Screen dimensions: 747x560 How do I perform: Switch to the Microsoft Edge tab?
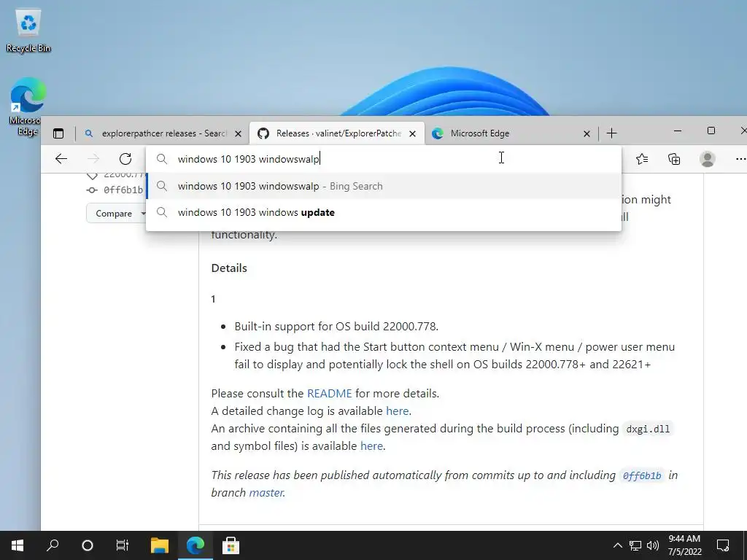[x=505, y=133]
